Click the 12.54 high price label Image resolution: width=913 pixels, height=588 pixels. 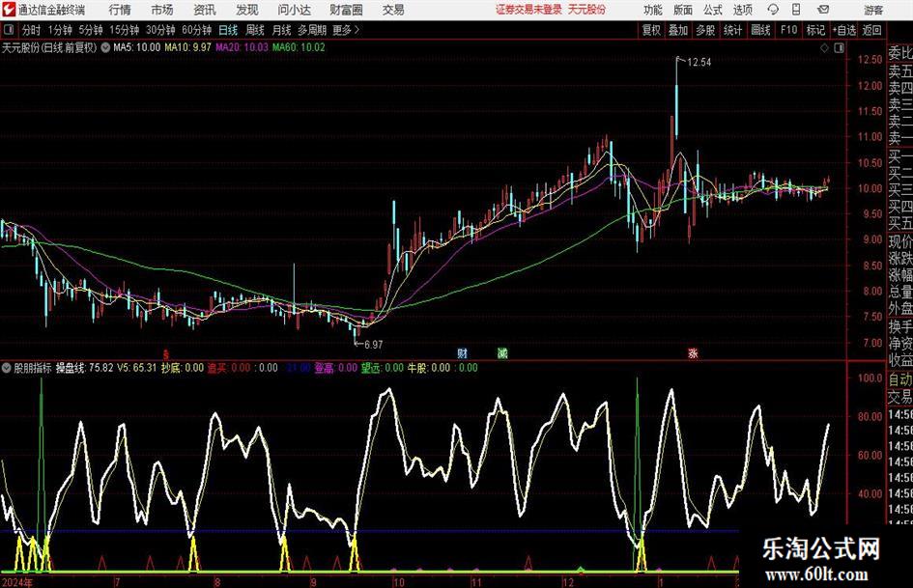699,63
